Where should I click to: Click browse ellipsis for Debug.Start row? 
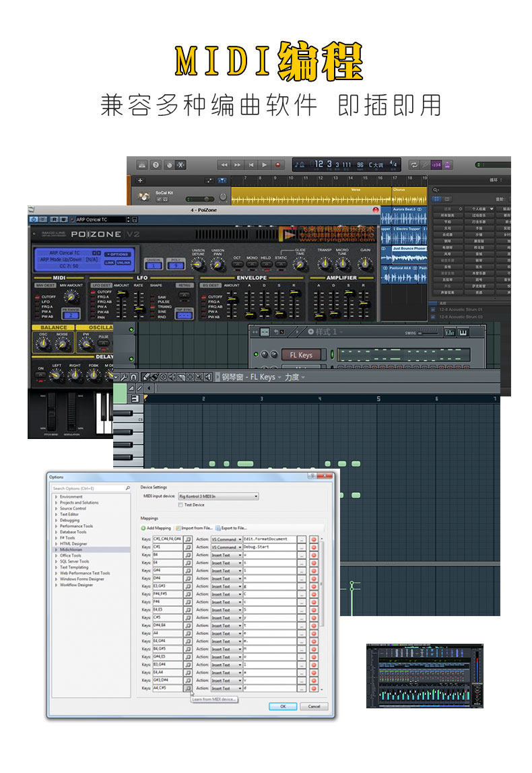pos(302,547)
